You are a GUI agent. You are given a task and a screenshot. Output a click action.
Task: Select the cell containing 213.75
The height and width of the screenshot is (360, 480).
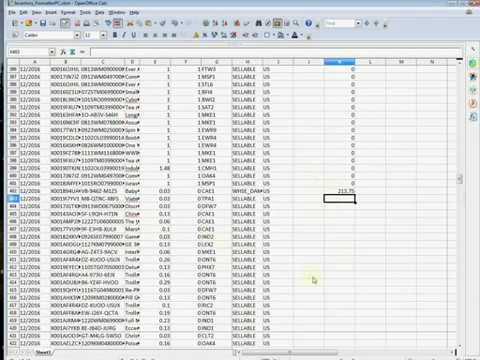[x=339, y=191]
